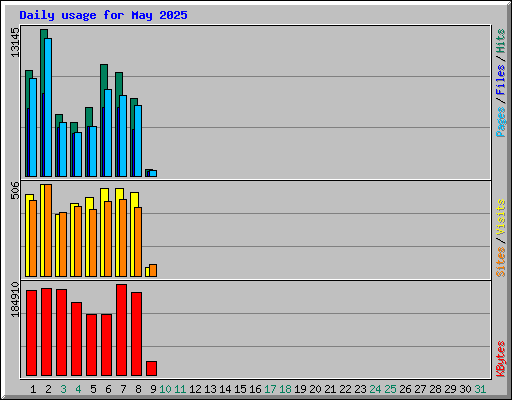Viewport: 512px width, 400px height.
Task: Click green weekend day label 25
Action: pos(390,389)
